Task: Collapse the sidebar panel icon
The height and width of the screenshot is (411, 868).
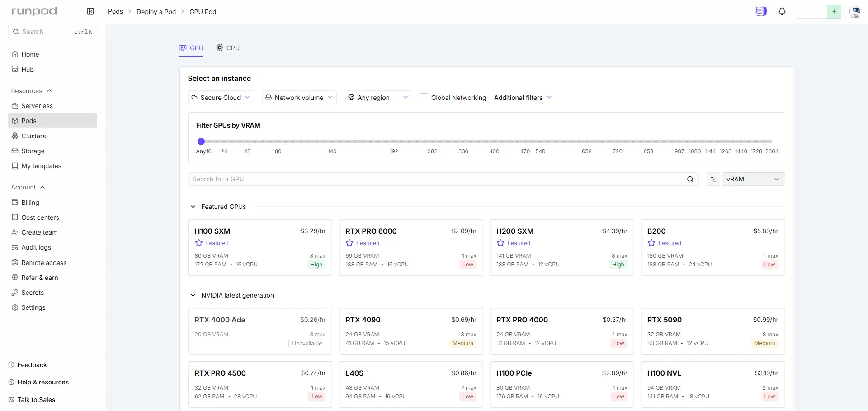Action: [x=90, y=11]
